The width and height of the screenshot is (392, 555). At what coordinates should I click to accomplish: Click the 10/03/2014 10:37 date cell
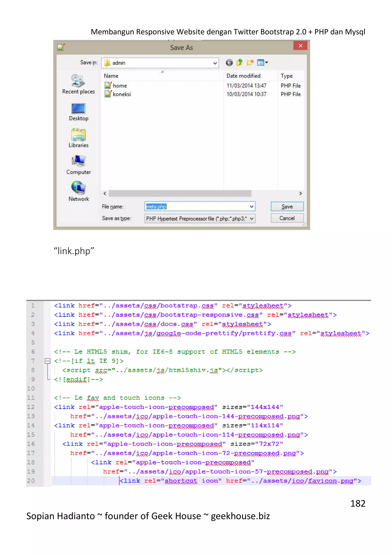pyautogui.click(x=247, y=94)
